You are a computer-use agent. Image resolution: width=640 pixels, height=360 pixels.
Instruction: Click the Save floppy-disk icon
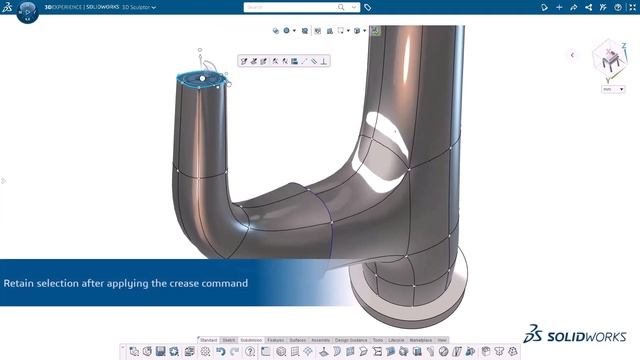click(x=161, y=351)
